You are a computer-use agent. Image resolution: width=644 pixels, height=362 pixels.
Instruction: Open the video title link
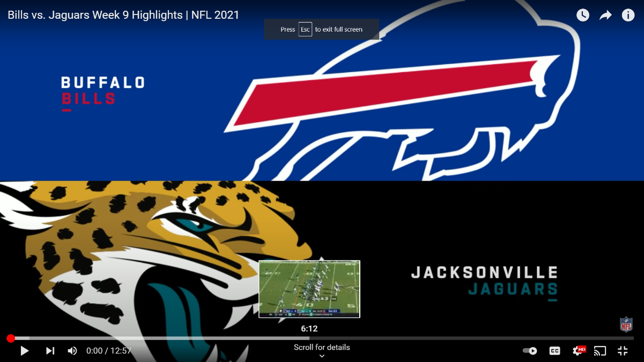pos(123,15)
